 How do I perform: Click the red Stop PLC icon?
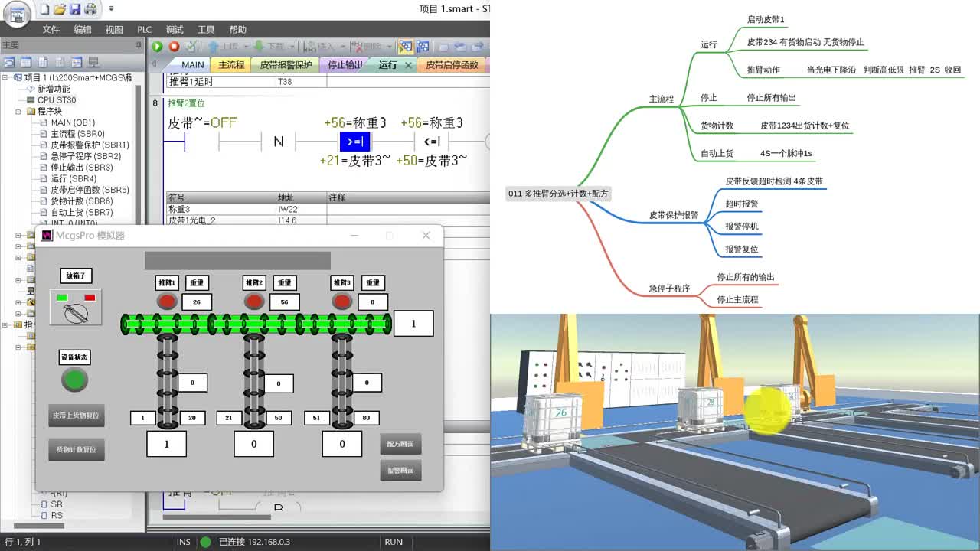174,47
